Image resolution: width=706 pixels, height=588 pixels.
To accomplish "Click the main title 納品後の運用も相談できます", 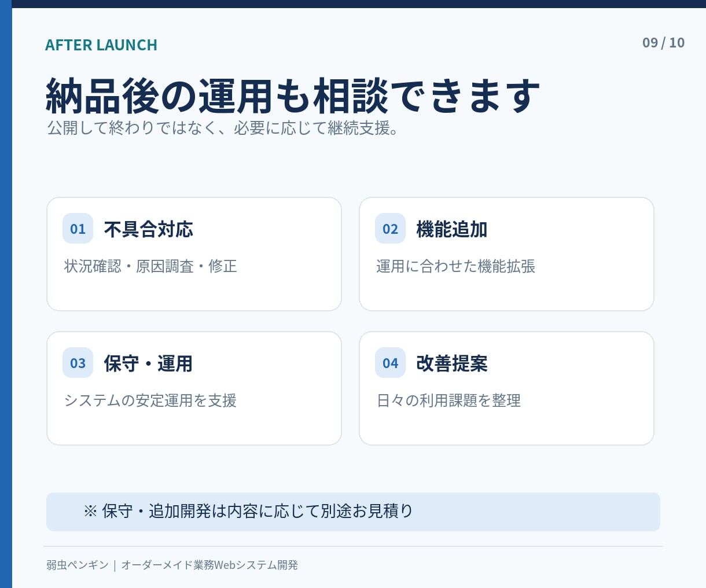I will coord(292,95).
